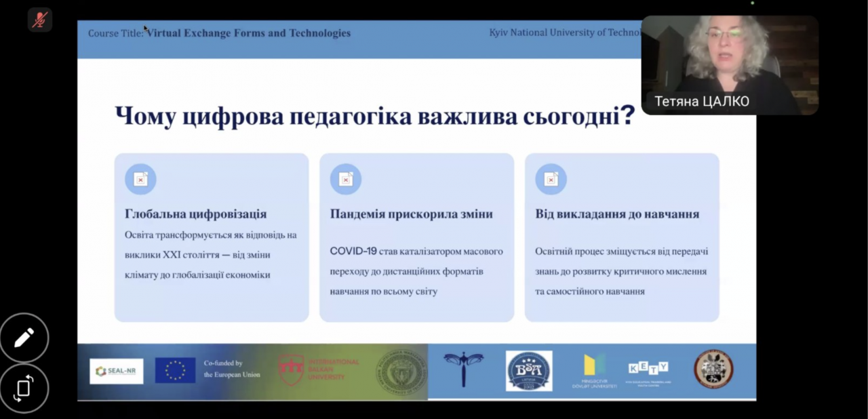Click the slide heading Чому цифрова педагогіка важлива сьогодні
The width and height of the screenshot is (868, 419).
[374, 116]
